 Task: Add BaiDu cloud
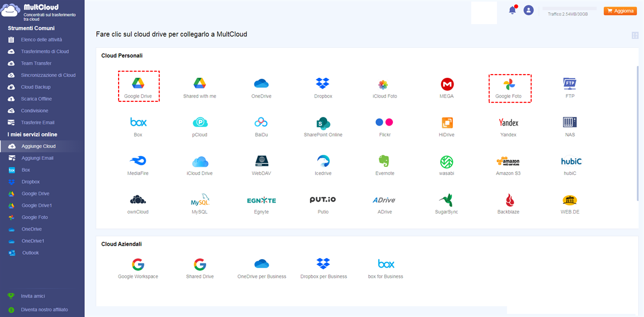click(x=261, y=122)
